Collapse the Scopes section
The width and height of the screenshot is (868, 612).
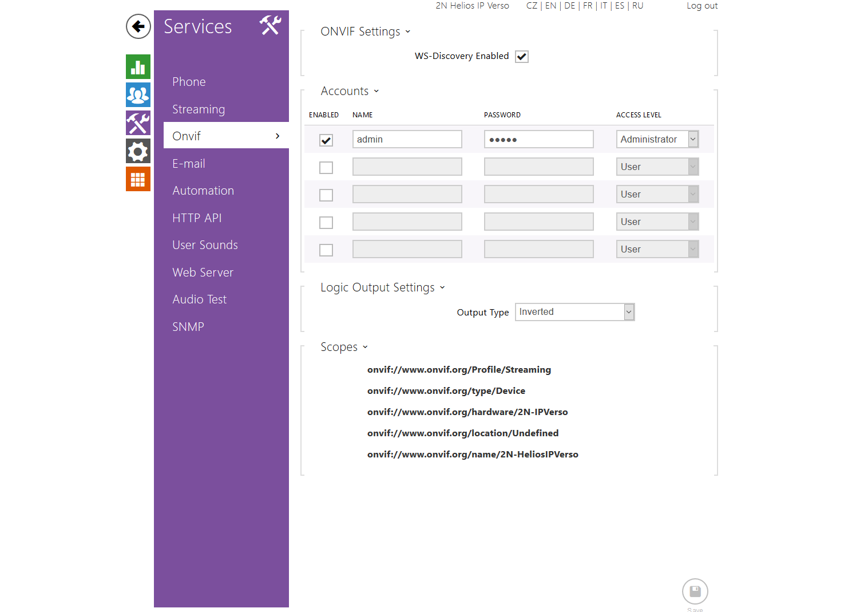coord(344,347)
